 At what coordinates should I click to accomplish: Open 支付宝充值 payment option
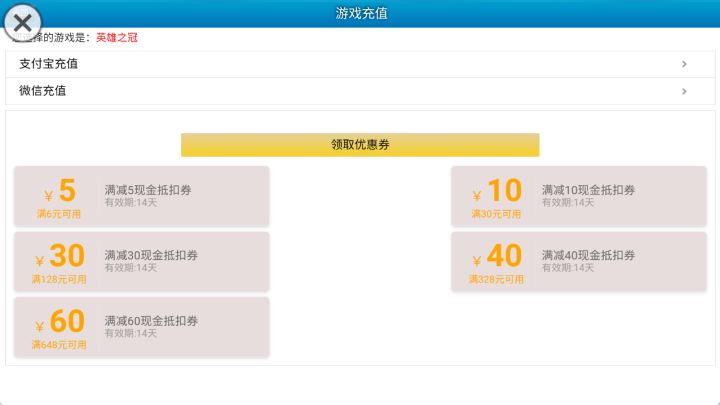coord(360,64)
